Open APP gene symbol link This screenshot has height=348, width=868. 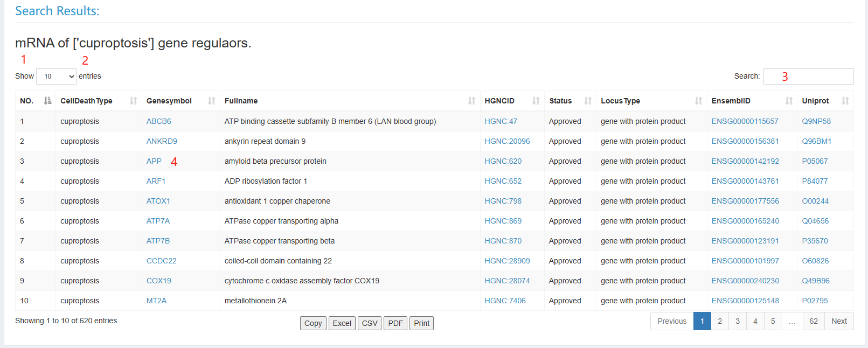click(x=154, y=161)
